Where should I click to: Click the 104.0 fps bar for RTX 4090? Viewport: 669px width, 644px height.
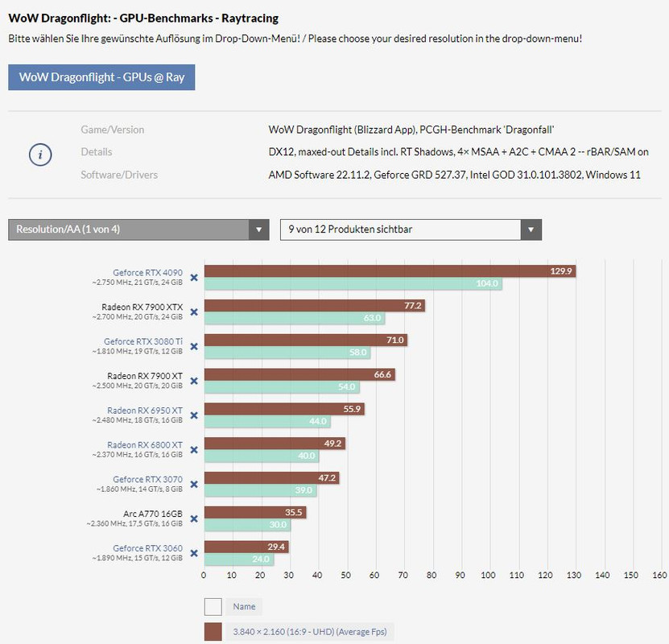coord(353,283)
